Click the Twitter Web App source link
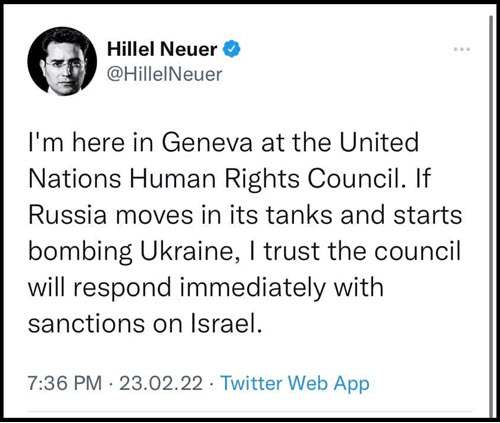 pos(295,383)
